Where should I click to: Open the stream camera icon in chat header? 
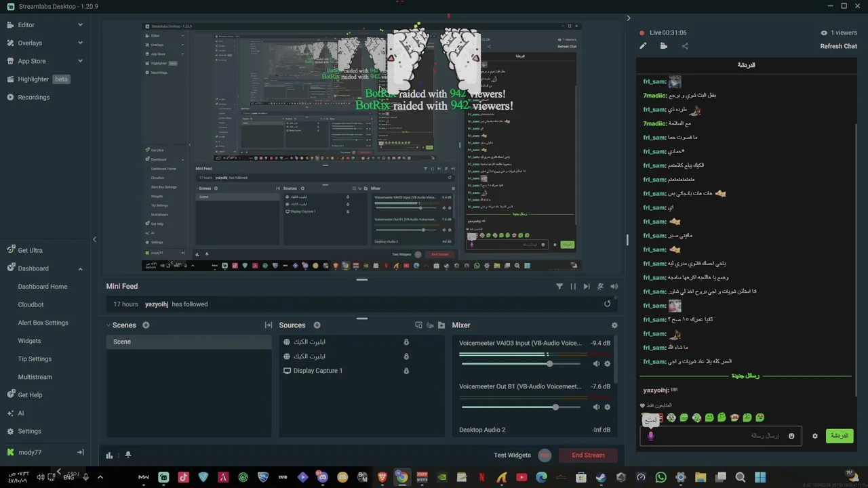click(x=663, y=46)
